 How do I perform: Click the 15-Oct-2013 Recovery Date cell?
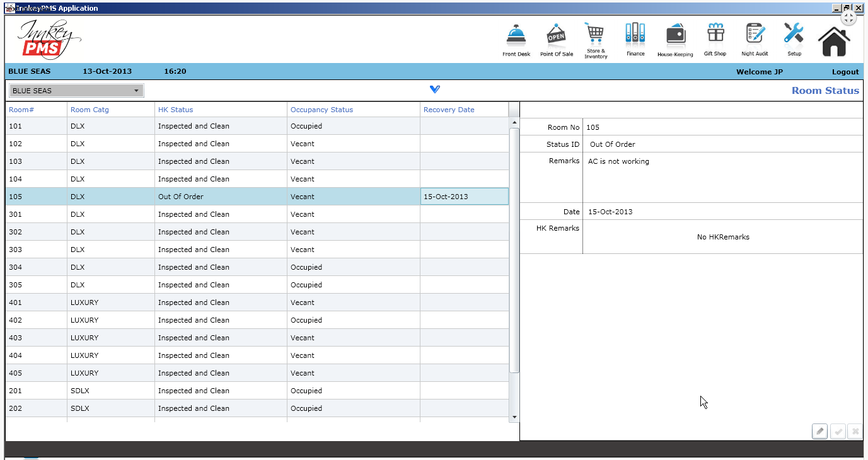[465, 196]
